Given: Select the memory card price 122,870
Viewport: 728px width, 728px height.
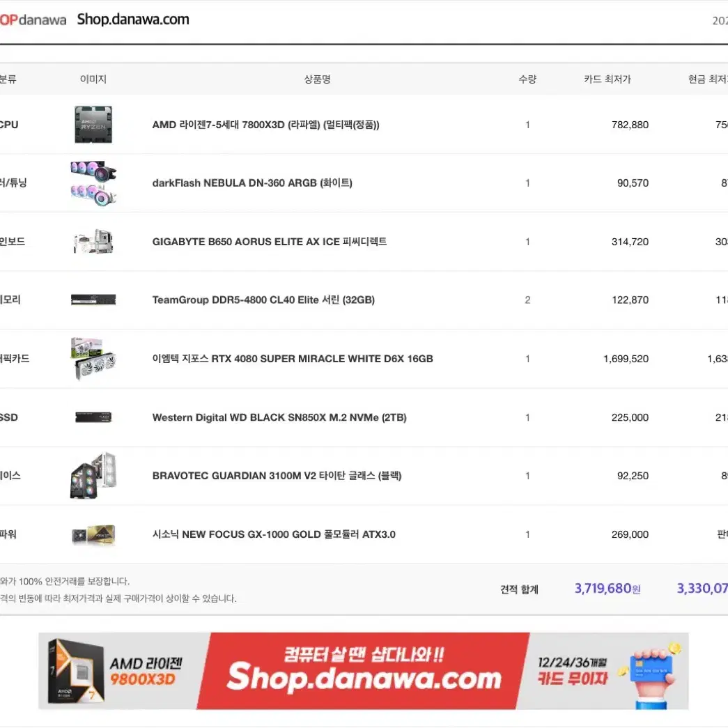Looking at the screenshot, I should 630,300.
